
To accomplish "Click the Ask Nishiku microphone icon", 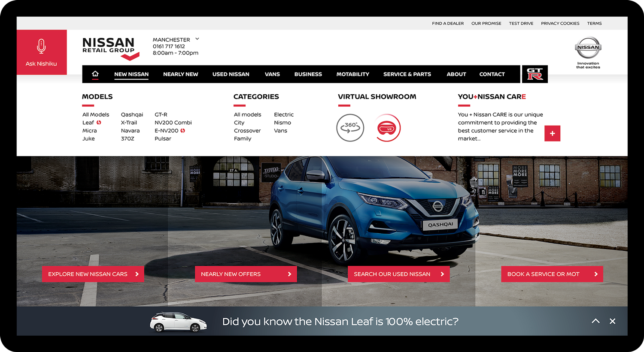I will tap(41, 46).
